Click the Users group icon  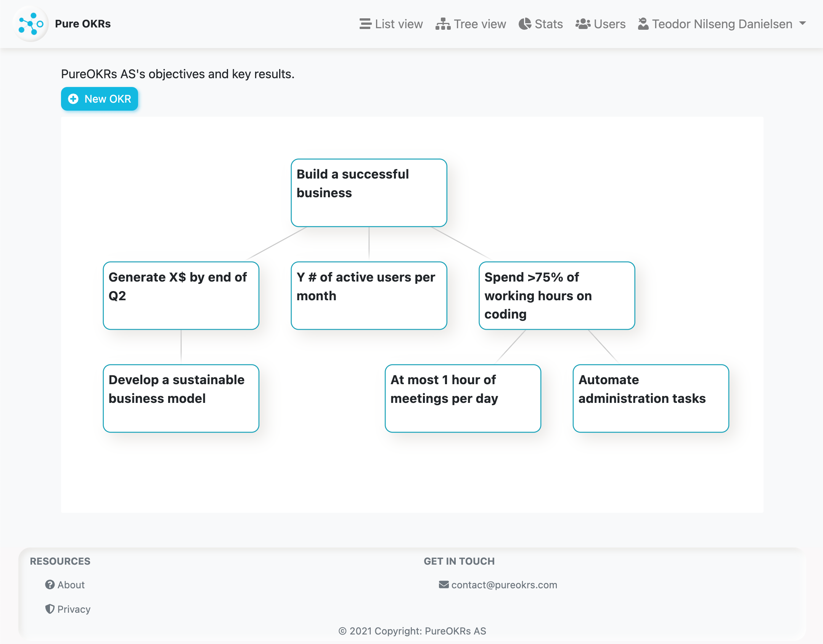pos(583,24)
